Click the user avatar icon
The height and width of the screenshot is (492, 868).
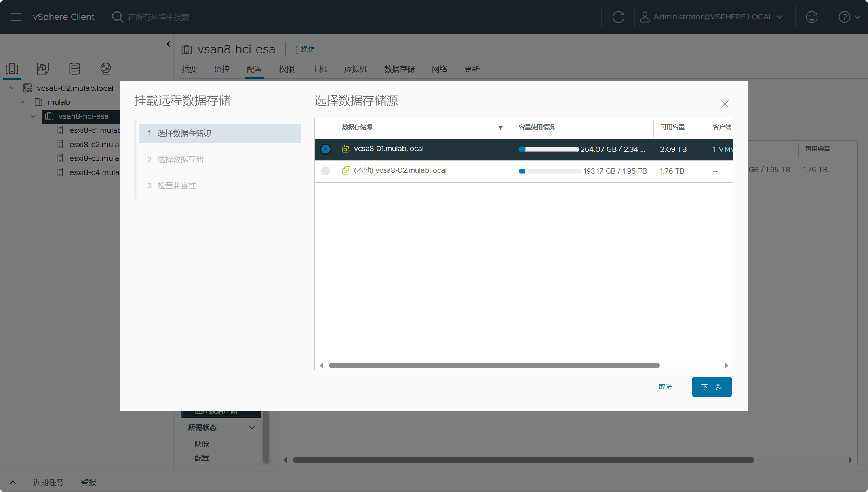pyautogui.click(x=645, y=17)
